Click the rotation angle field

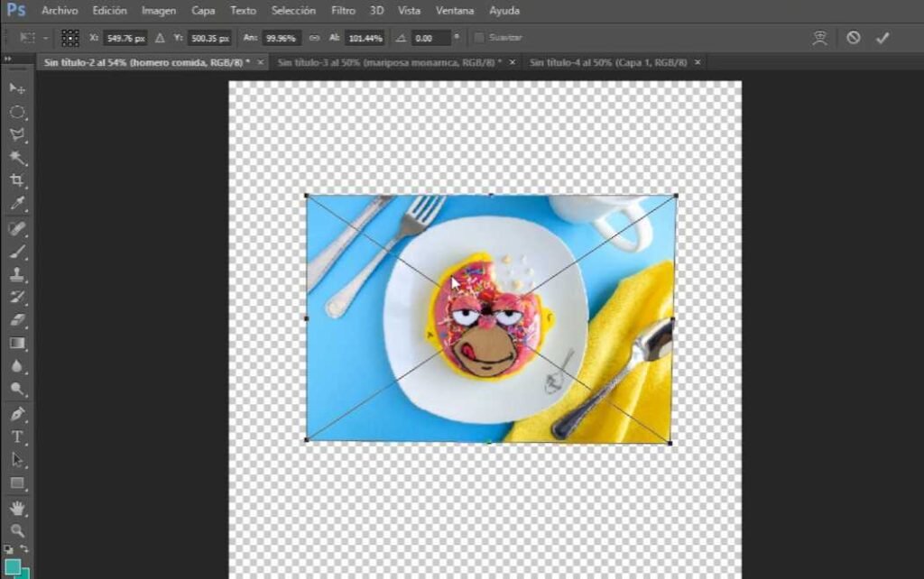click(x=430, y=38)
